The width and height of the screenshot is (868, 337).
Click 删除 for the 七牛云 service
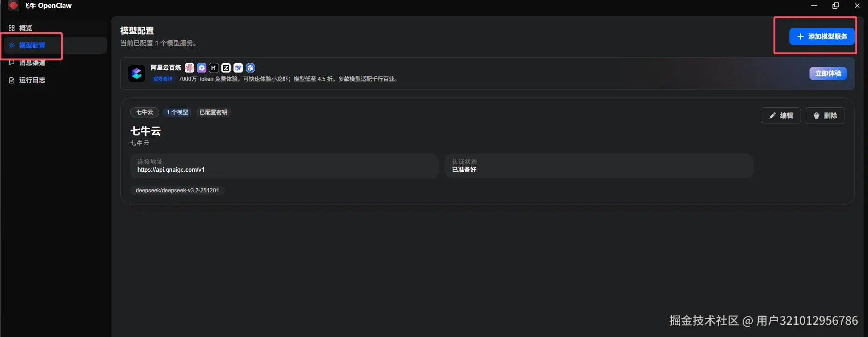pyautogui.click(x=824, y=116)
